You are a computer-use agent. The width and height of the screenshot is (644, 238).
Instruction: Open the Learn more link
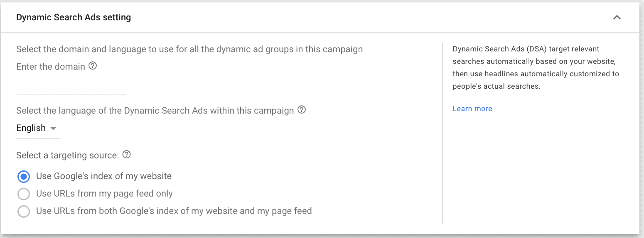coord(472,109)
